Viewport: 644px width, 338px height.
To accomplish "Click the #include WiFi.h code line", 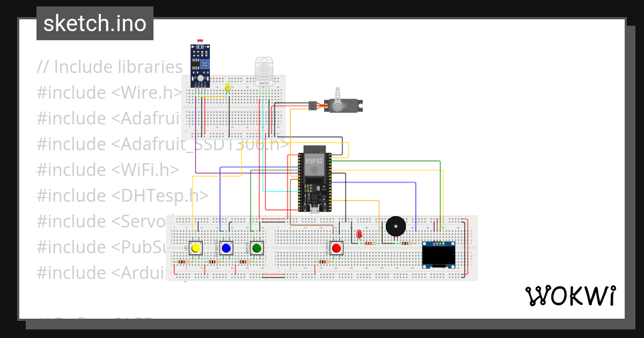I will point(107,170).
